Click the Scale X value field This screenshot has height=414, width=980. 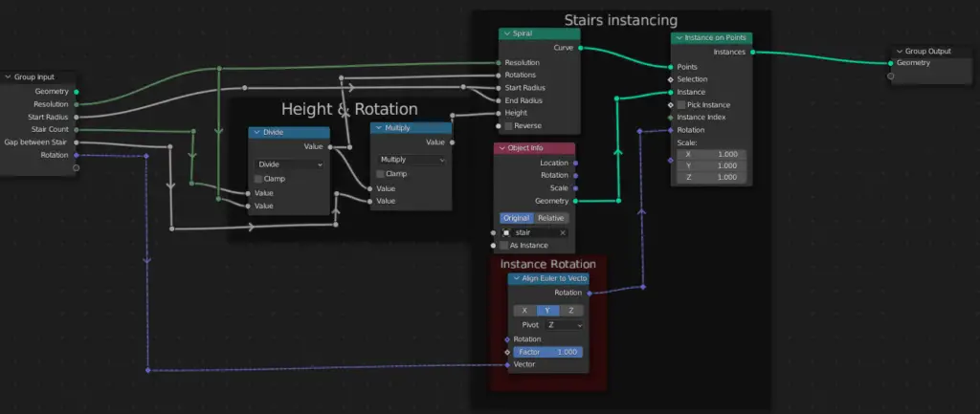[711, 154]
